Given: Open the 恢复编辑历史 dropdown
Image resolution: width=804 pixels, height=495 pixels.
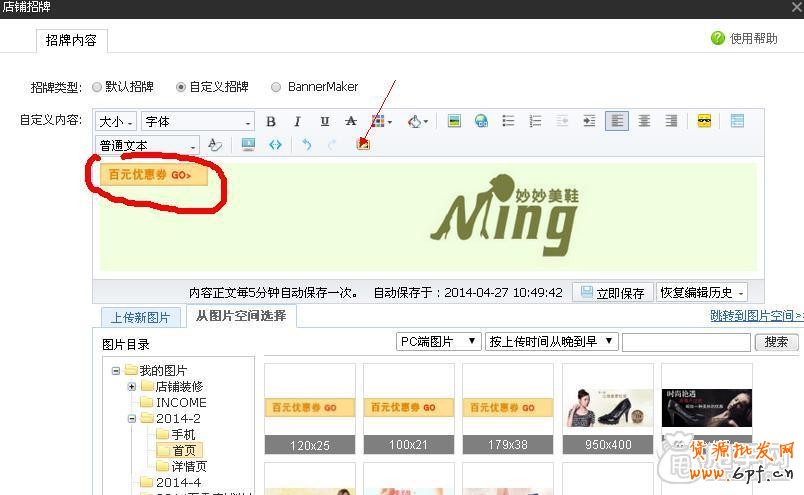Looking at the screenshot, I should [701, 293].
